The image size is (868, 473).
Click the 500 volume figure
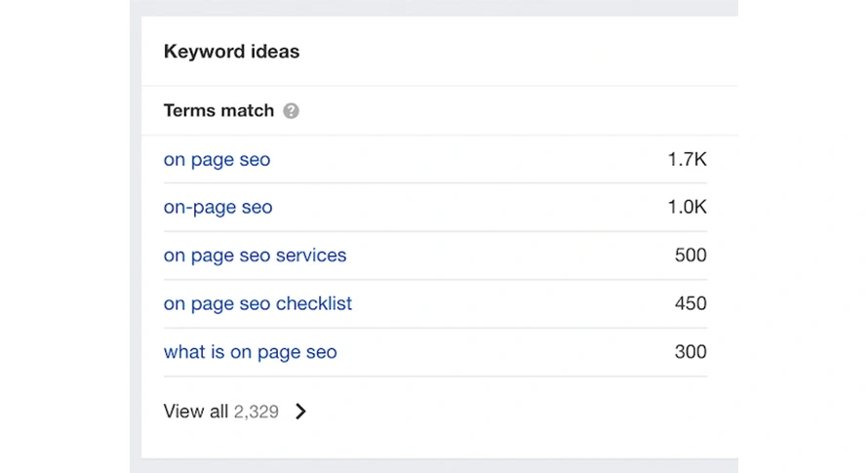(x=690, y=256)
